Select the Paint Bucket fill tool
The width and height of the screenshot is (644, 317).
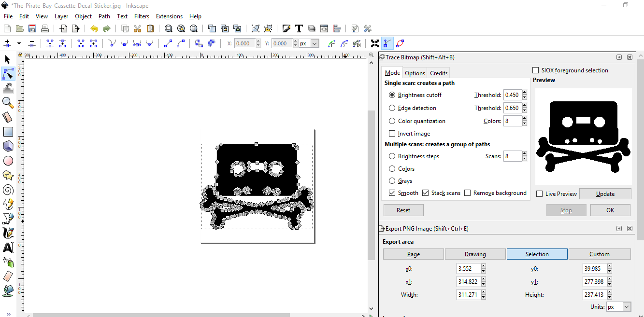pyautogui.click(x=8, y=291)
